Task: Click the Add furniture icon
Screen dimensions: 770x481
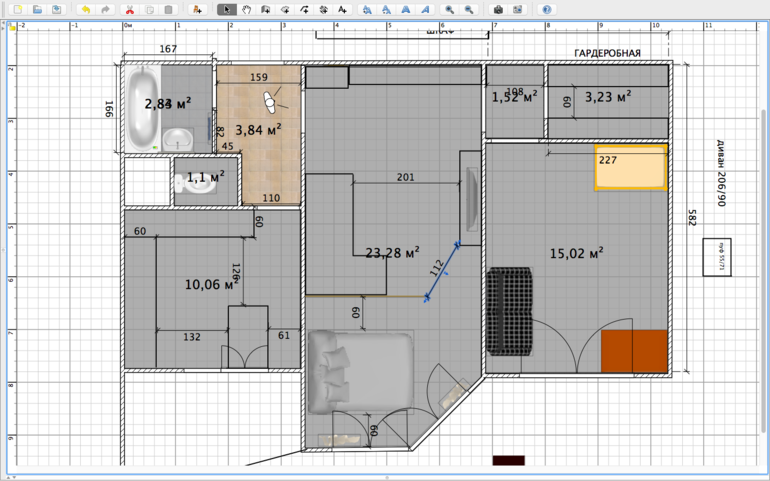Action: [197, 9]
